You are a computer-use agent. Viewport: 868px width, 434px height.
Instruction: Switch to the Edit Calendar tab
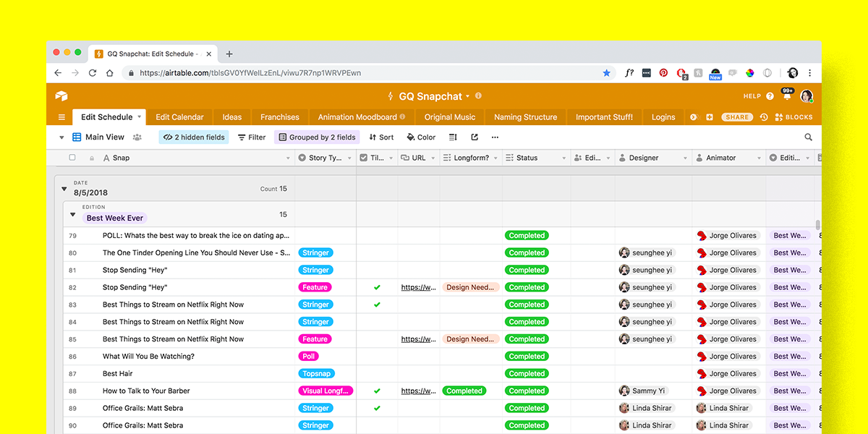[x=179, y=117]
